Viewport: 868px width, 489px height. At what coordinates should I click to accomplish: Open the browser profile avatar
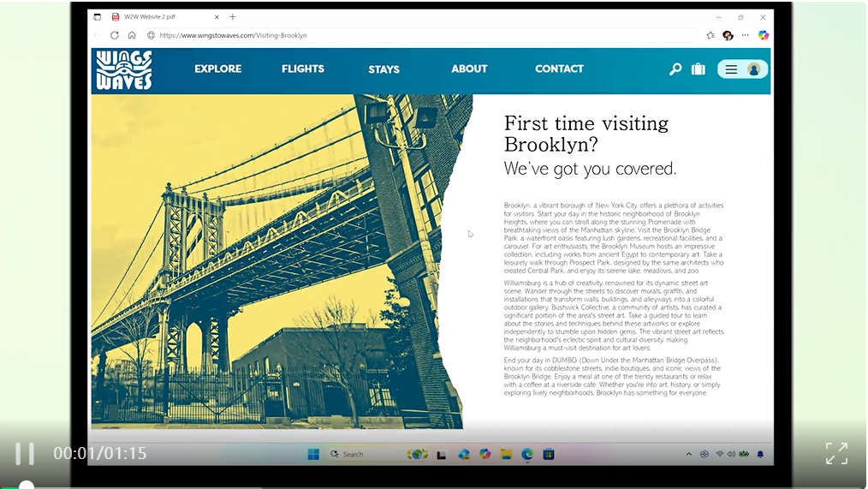click(x=728, y=35)
